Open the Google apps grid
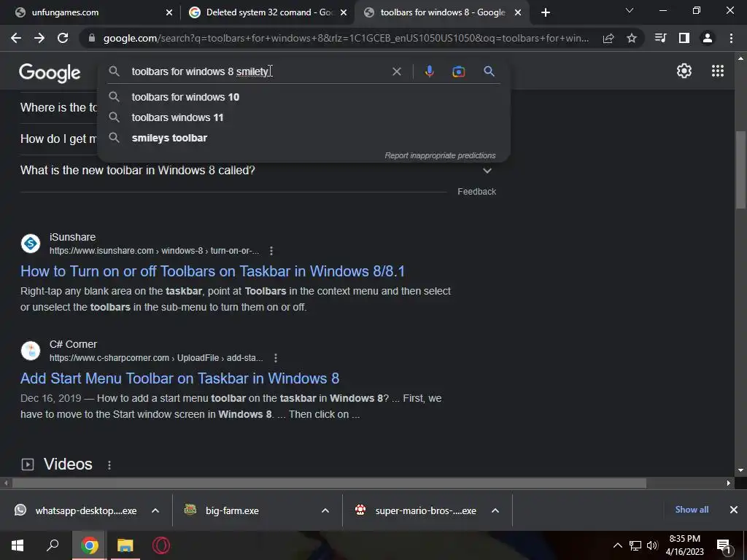This screenshot has width=747, height=560. (x=718, y=71)
